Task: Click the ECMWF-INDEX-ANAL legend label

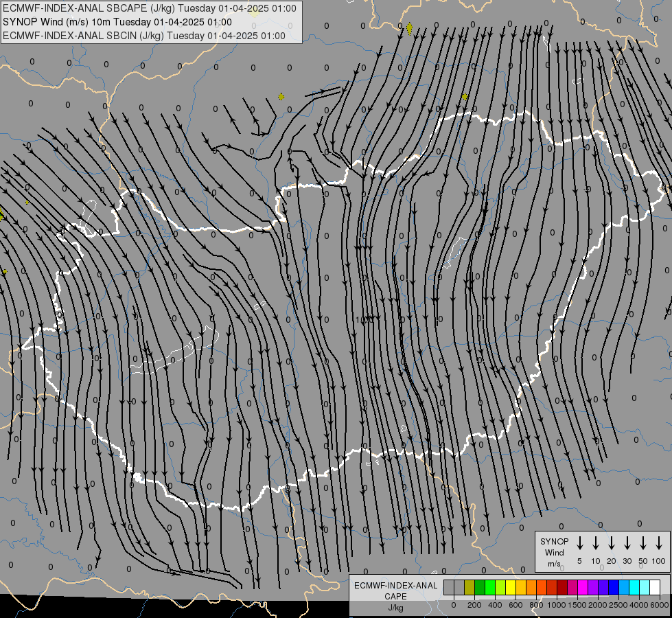Action: pyautogui.click(x=395, y=586)
